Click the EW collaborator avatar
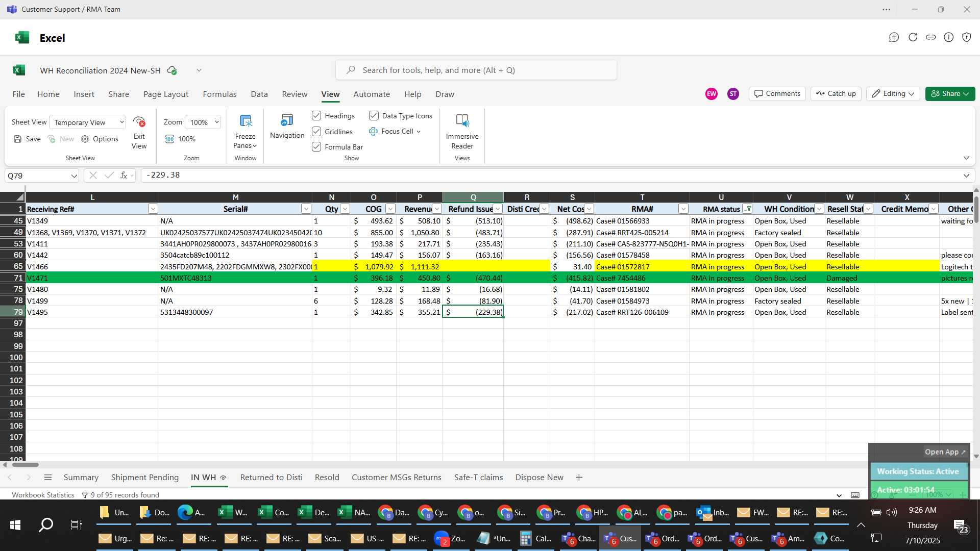The height and width of the screenshot is (551, 980). coord(711,94)
